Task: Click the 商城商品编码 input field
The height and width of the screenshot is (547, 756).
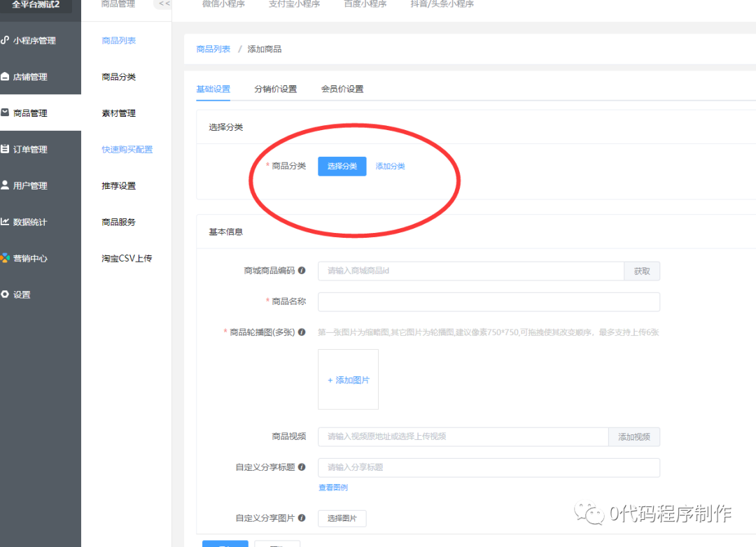Action: pyautogui.click(x=471, y=271)
